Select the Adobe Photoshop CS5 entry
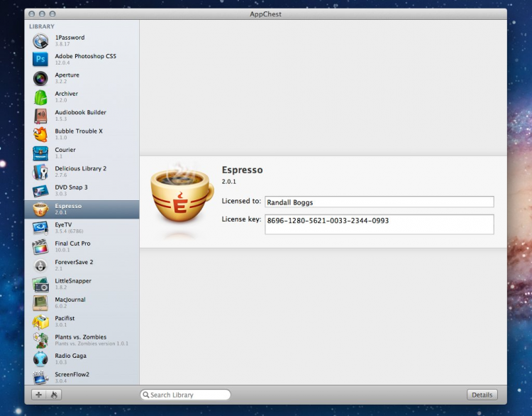Viewport: 532px width, 416px height. click(82, 59)
